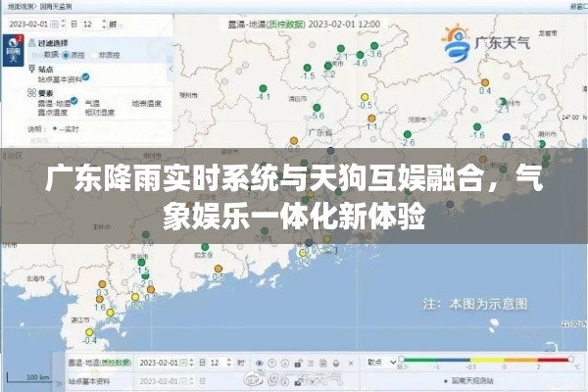Click left handle of color scale slider

[401, 360]
